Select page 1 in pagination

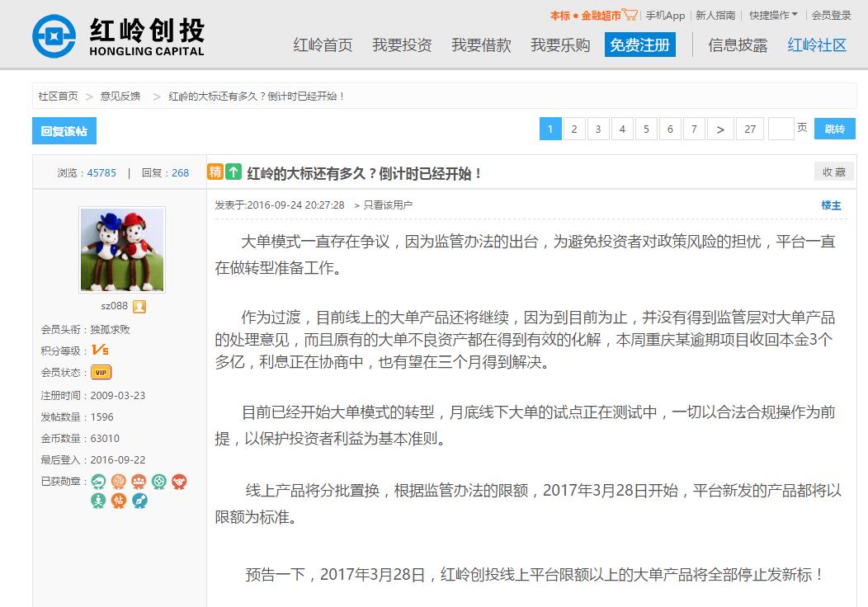[550, 129]
